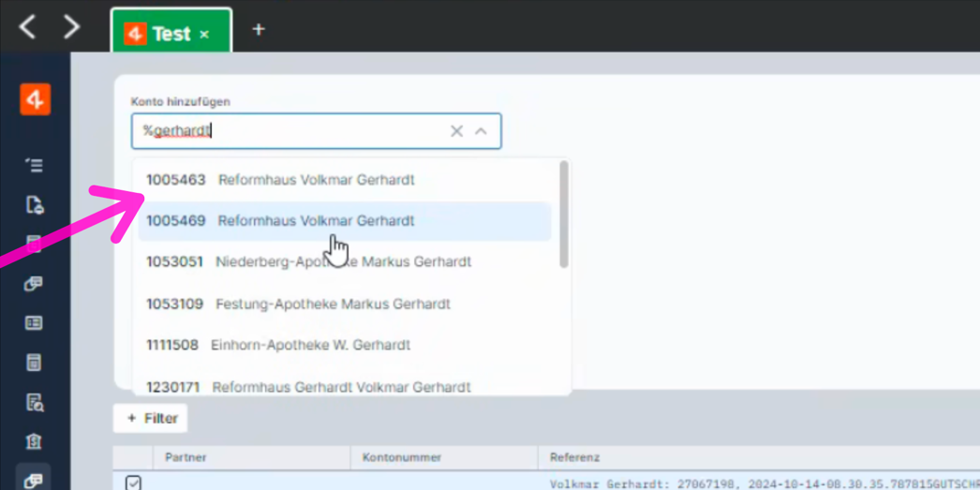The height and width of the screenshot is (490, 980).
Task: Select 1053109 Festung-Apotheke Markus Gerhardt
Action: pyautogui.click(x=345, y=304)
